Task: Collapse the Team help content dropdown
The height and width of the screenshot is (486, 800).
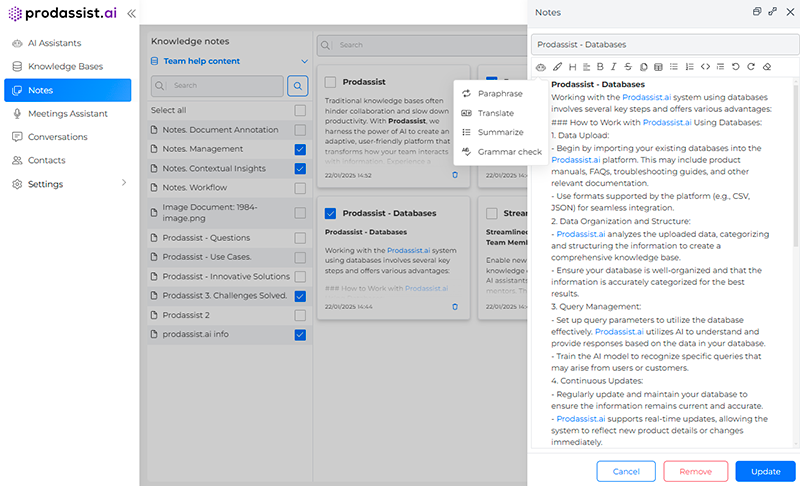Action: tap(304, 61)
